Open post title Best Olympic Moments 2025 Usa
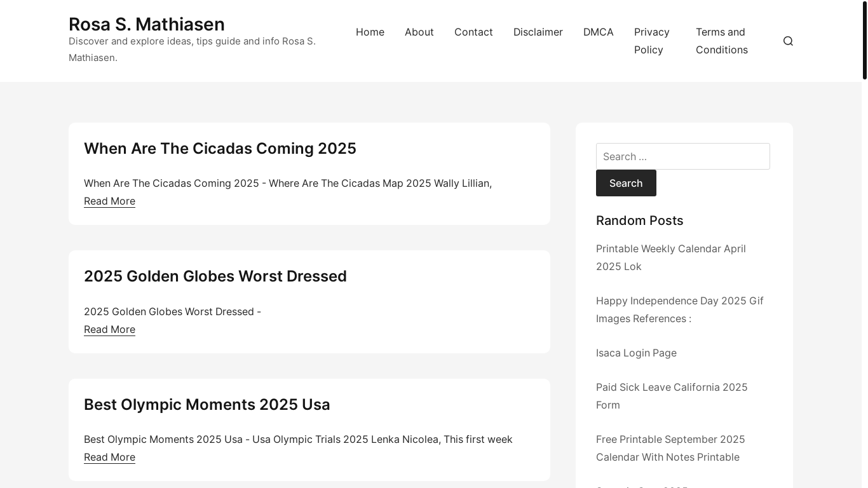The width and height of the screenshot is (868, 488). 207,404
